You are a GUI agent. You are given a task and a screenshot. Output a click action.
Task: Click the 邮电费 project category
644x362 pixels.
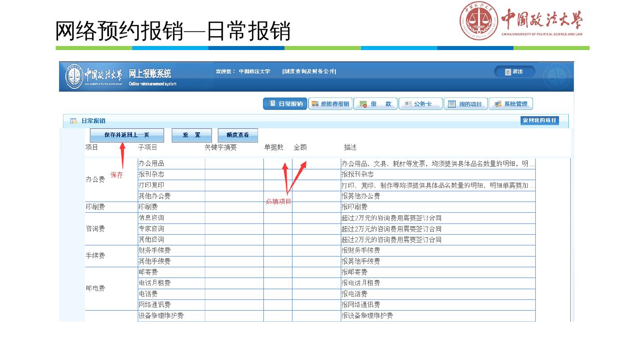[x=95, y=289]
